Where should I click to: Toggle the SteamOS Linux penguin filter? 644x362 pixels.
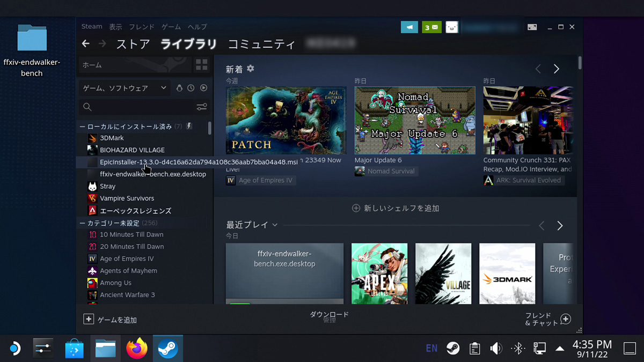(x=179, y=88)
